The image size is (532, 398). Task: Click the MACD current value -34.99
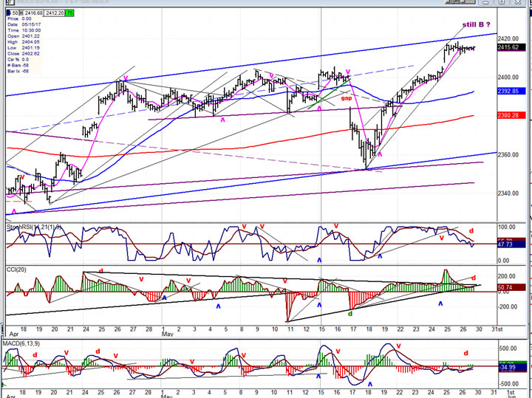511,367
